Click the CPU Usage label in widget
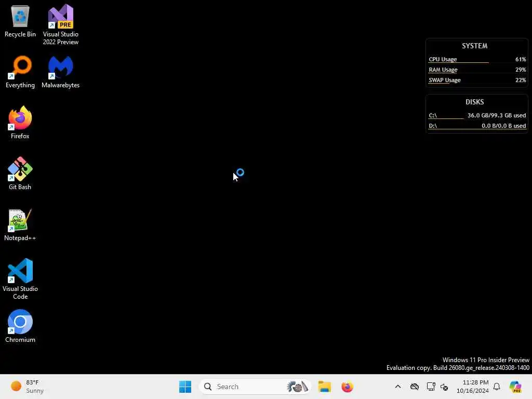 click(x=443, y=59)
